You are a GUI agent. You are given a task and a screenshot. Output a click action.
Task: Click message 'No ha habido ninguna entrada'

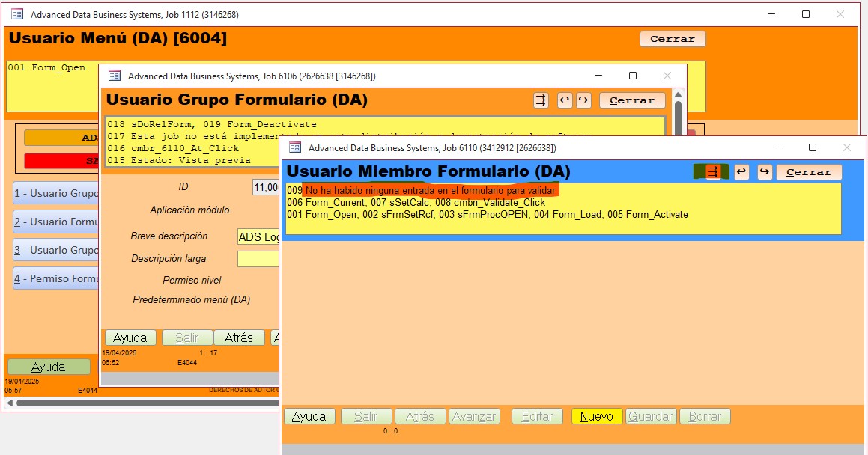[430, 190]
